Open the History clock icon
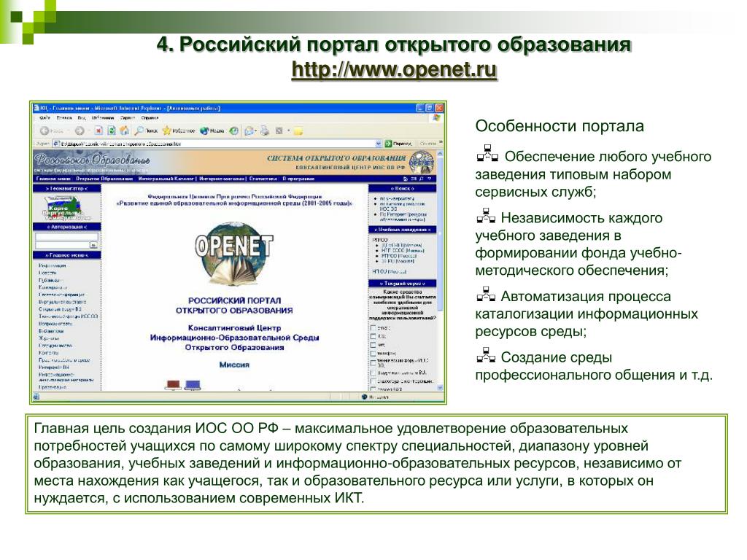747x560 pixels. point(234,131)
